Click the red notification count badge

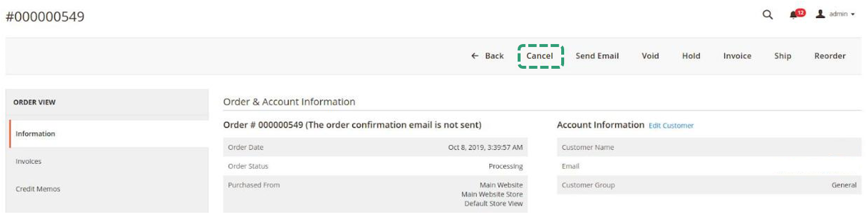[x=800, y=12]
